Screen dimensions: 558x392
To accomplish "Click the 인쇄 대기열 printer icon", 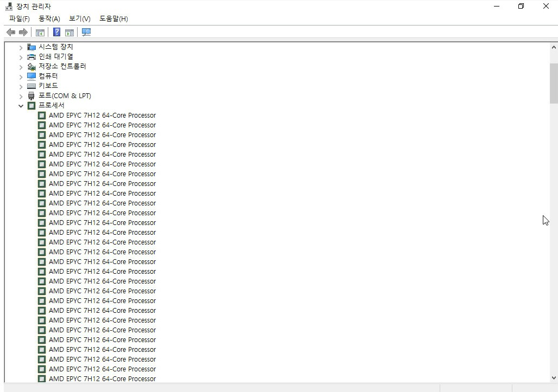I will [x=31, y=56].
